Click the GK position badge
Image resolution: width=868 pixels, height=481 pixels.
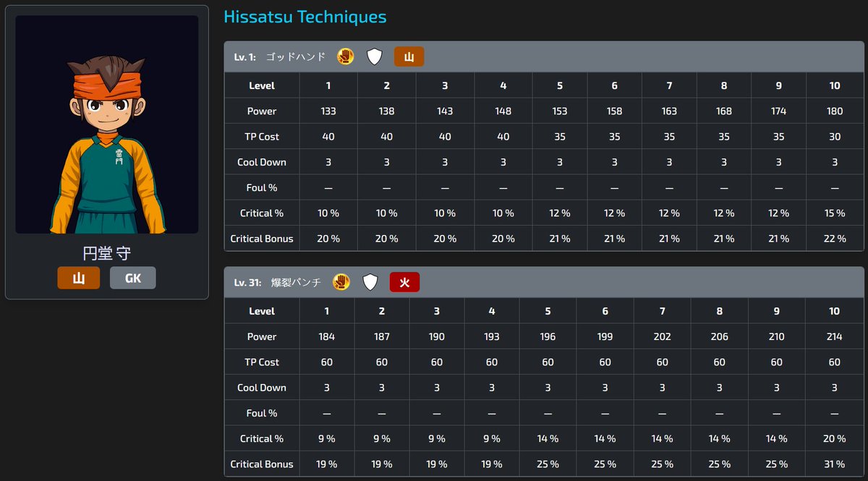pyautogui.click(x=133, y=278)
